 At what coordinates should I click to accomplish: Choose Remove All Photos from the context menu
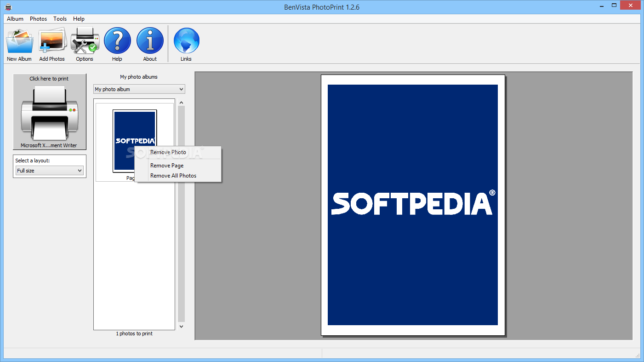click(x=178, y=176)
